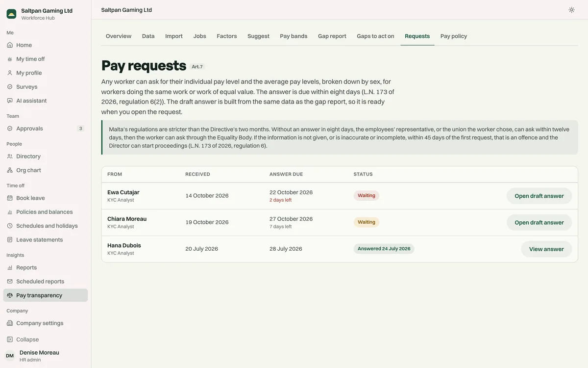Screen dimensions: 588x368
Task: Open Denise Moreau HR admin profile name
Action: coord(39,353)
